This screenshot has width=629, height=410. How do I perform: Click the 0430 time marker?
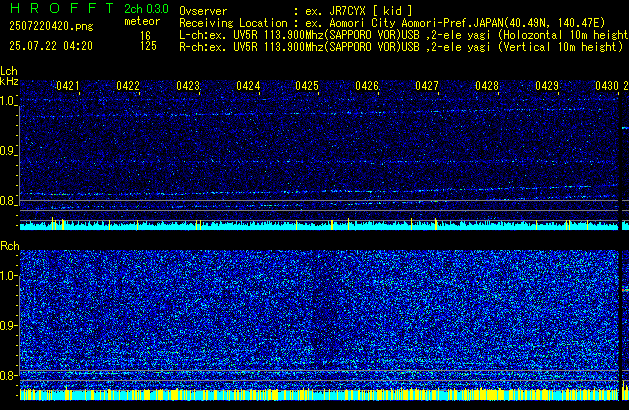tap(607, 86)
